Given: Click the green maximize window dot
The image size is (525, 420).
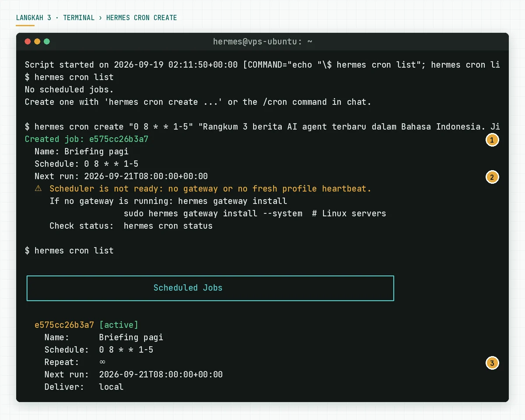Looking at the screenshot, I should (47, 42).
